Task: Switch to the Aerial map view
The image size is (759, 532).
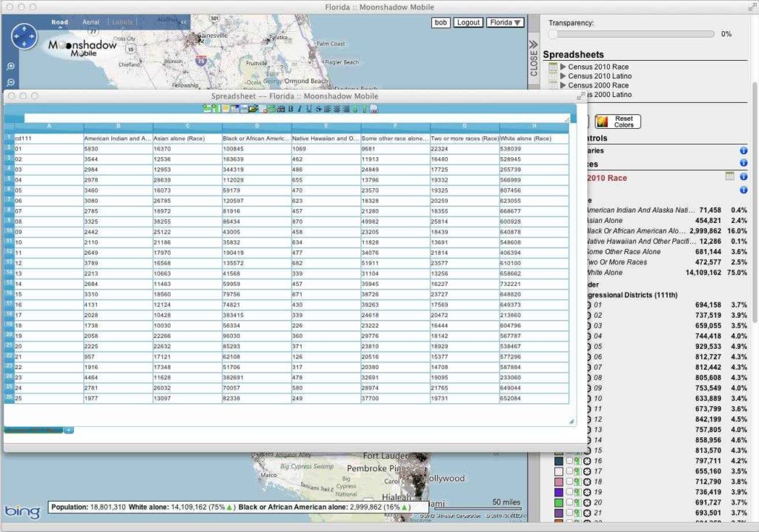Action: (90, 22)
